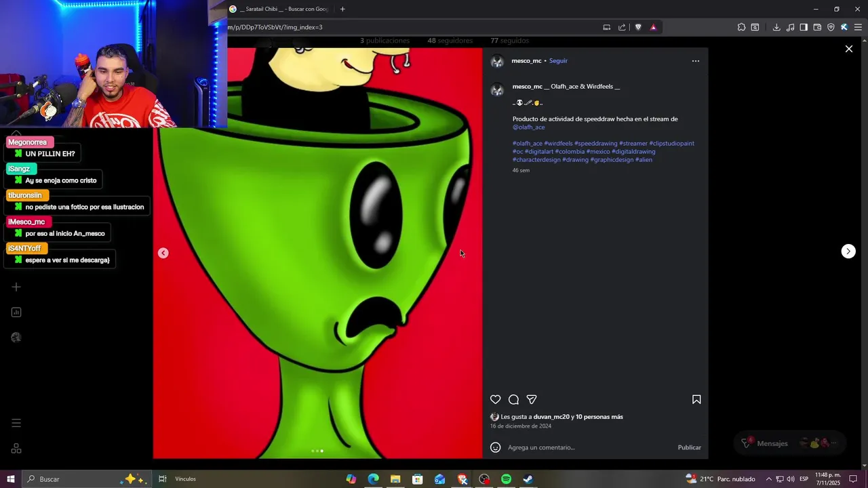Select the Saratail Chibi Google search tab
Image resolution: width=868 pixels, height=488 pixels.
coord(279,9)
